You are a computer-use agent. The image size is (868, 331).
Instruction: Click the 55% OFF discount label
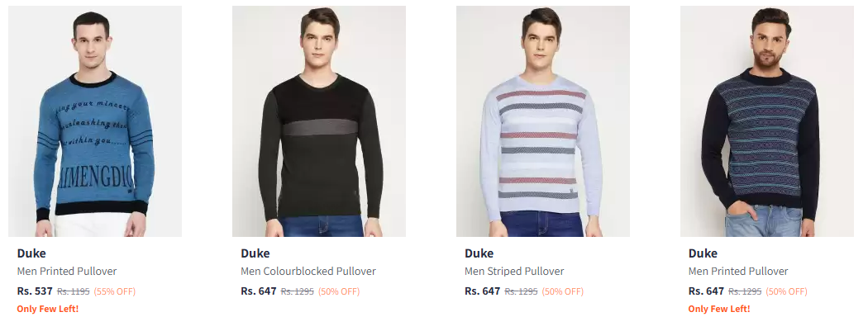115,291
